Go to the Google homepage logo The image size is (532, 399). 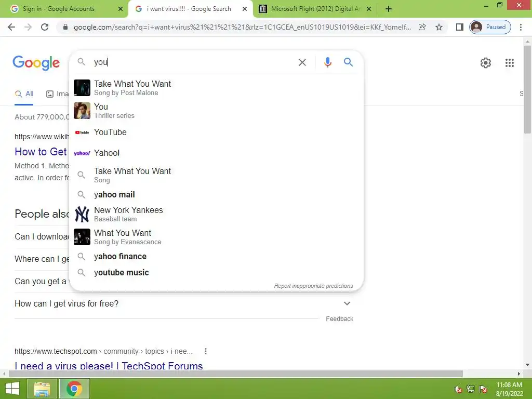point(36,63)
